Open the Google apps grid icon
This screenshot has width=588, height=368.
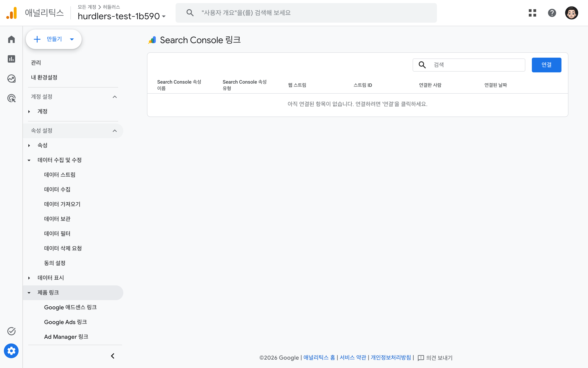[x=532, y=13]
